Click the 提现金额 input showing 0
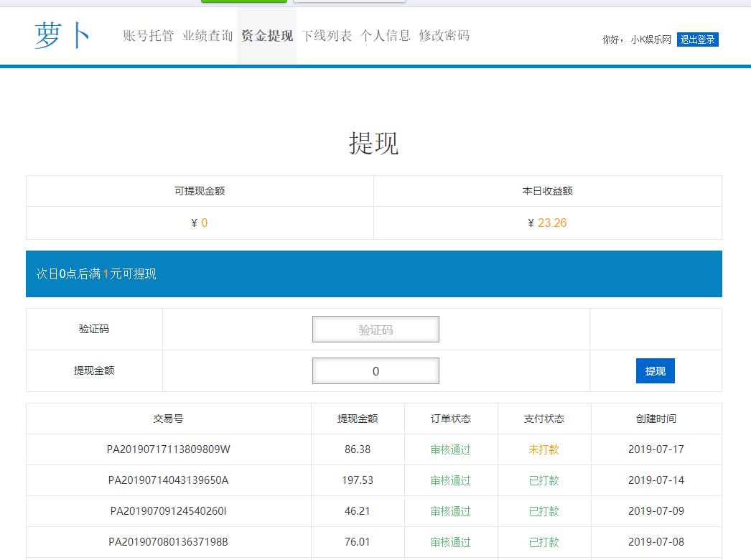This screenshot has height=560, width=751. [375, 370]
